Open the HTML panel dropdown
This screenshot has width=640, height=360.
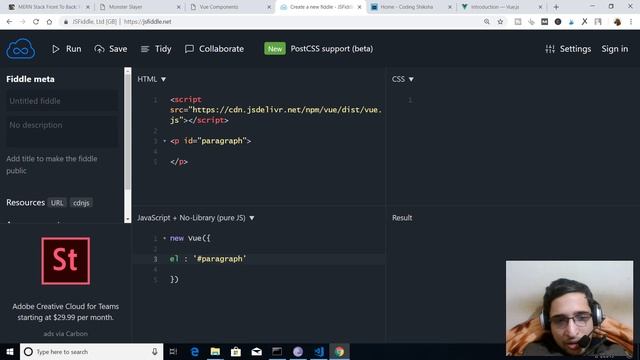pos(151,79)
